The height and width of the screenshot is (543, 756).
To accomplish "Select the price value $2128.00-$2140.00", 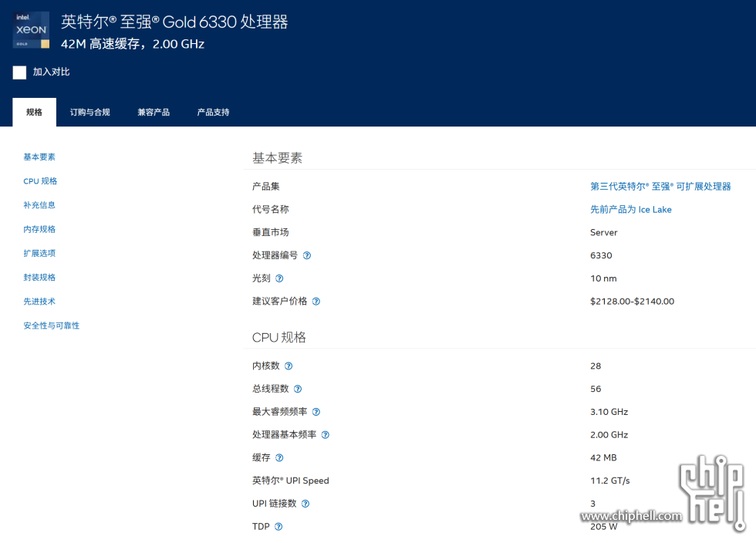I will 632,302.
